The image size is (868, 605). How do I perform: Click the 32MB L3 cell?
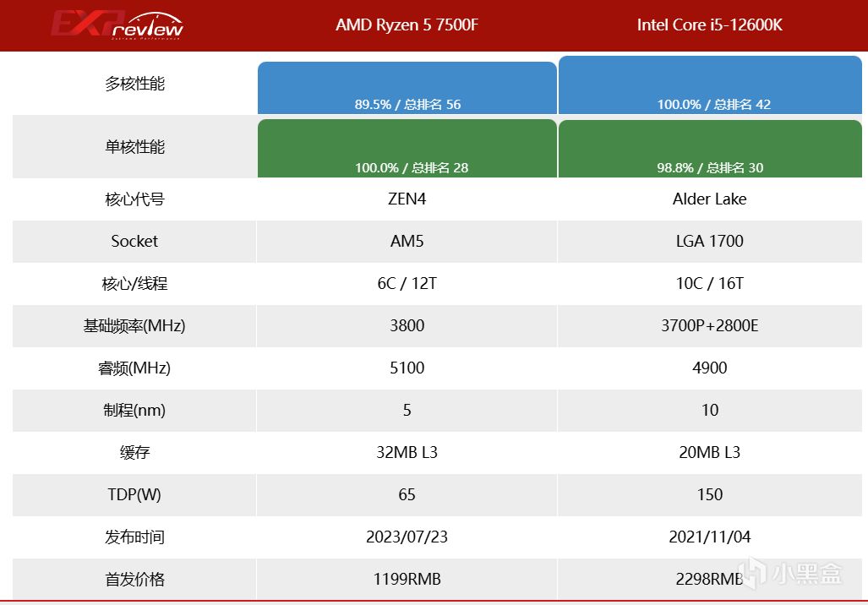tap(407, 452)
